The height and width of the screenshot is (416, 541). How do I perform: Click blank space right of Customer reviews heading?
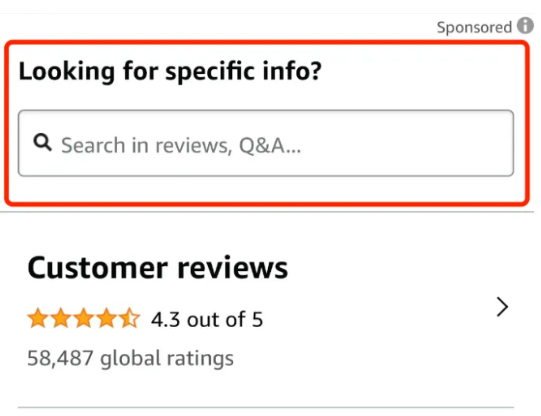tap(397, 268)
